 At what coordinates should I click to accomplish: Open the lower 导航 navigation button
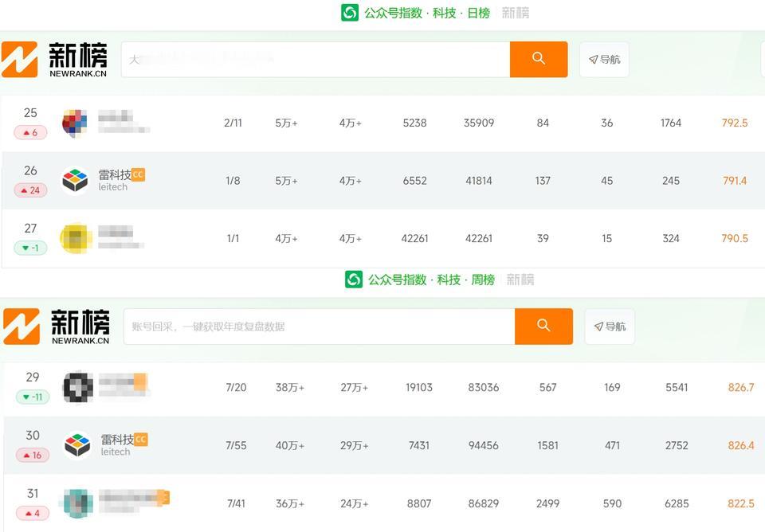point(610,327)
